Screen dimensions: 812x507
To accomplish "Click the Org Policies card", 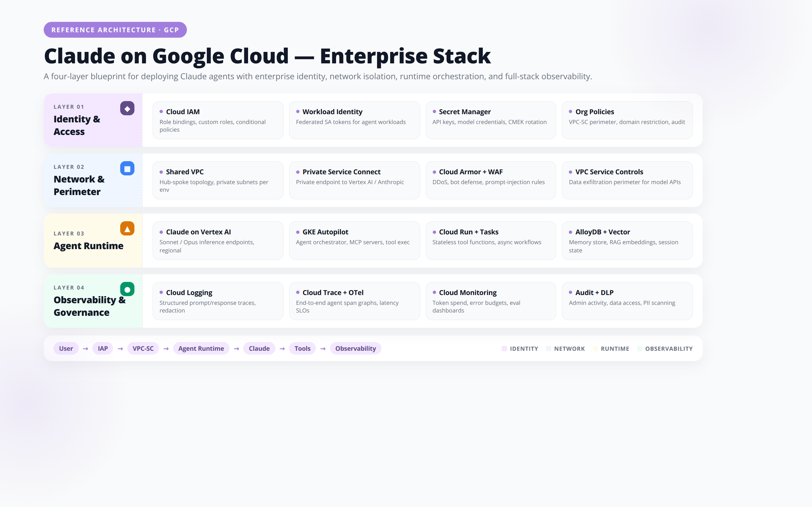I will pyautogui.click(x=627, y=120).
